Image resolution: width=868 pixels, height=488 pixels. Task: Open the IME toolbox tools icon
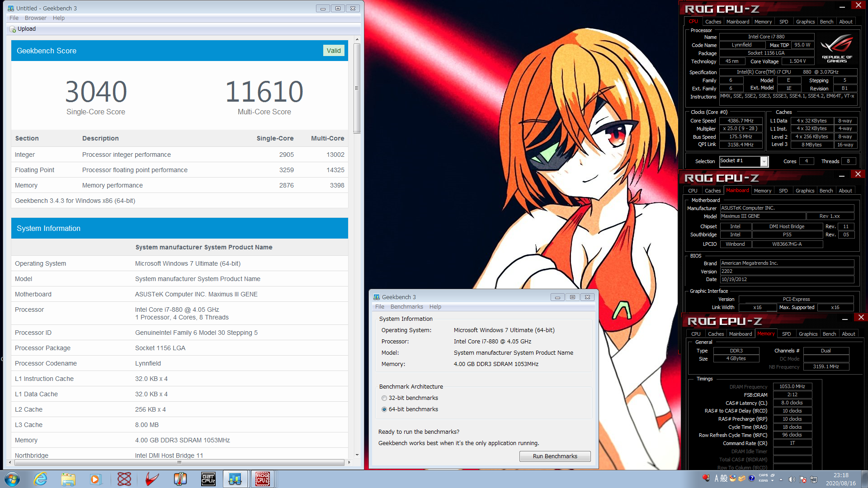742,479
